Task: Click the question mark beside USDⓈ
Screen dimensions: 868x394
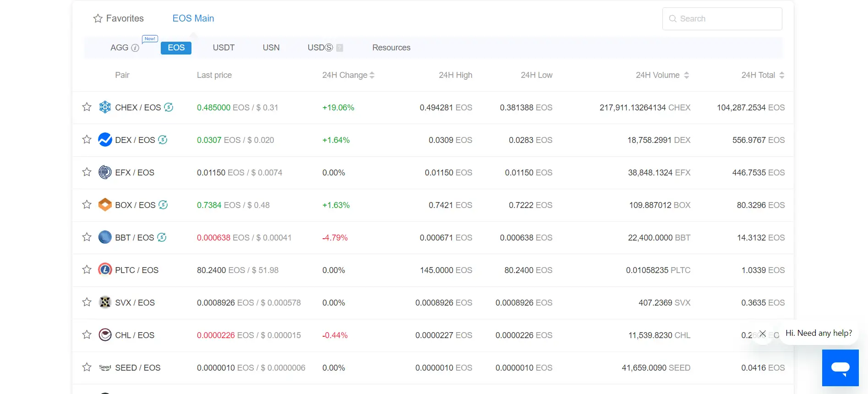Action: pos(339,48)
